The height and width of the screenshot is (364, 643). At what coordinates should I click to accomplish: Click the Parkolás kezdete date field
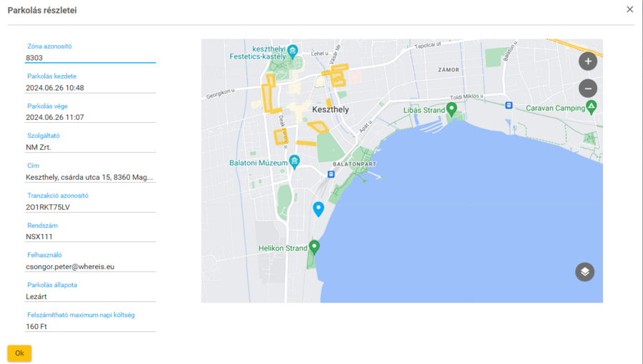pos(90,88)
